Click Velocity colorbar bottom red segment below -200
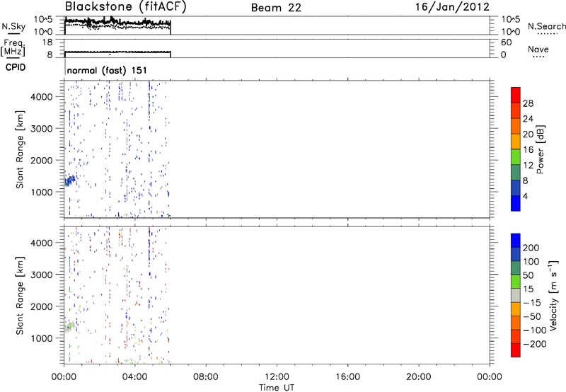 coord(516,350)
